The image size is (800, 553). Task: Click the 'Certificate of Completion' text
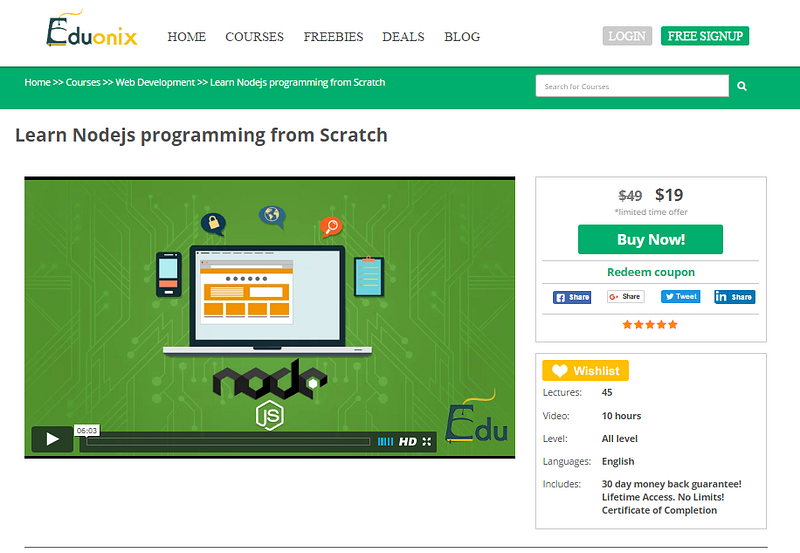659,511
